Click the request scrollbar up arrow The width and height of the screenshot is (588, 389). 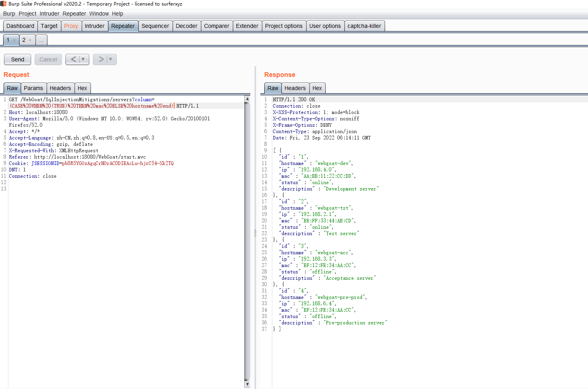(247, 98)
